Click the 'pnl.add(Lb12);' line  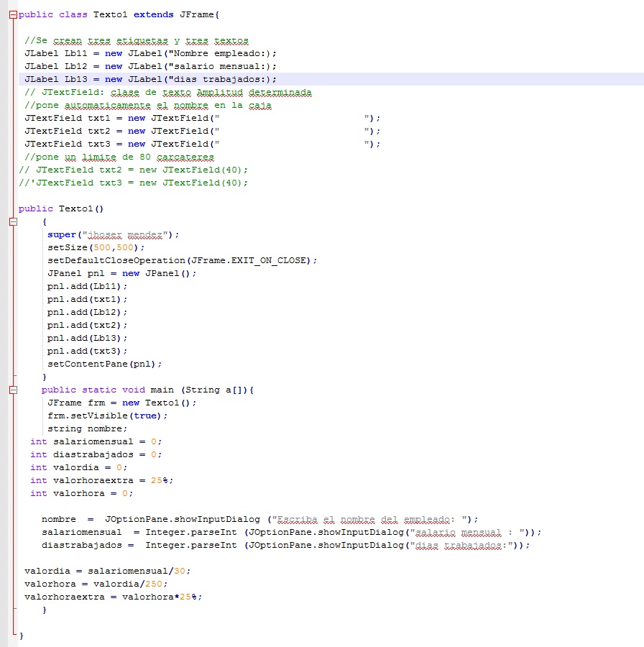tap(88, 313)
